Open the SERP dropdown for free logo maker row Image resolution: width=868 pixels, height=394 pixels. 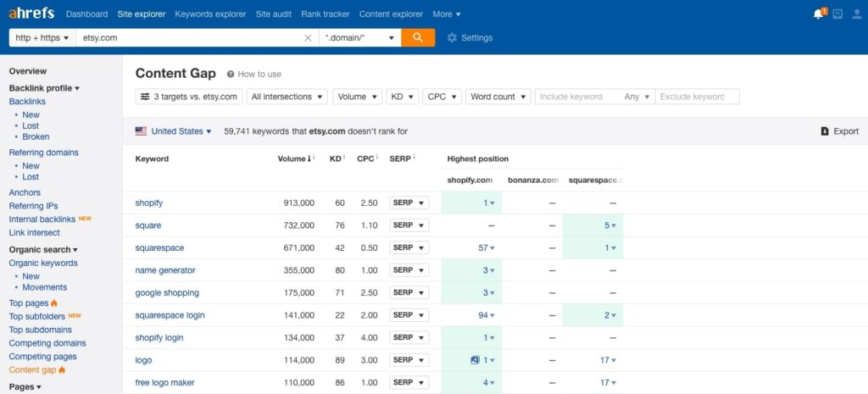[x=409, y=382]
